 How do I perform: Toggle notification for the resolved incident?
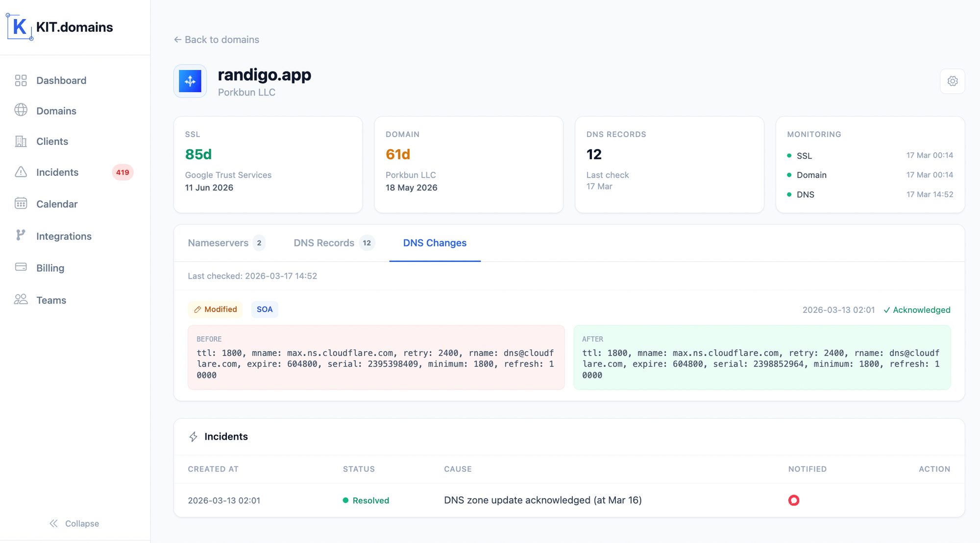[794, 500]
